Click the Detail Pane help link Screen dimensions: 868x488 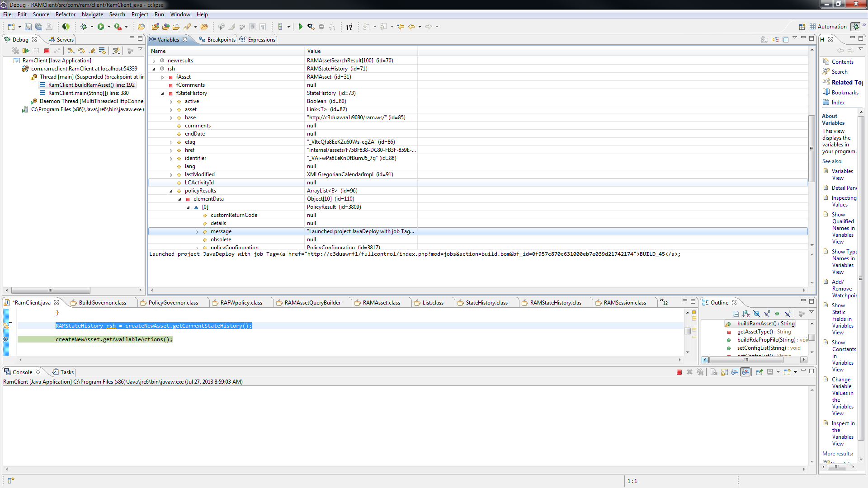point(844,188)
